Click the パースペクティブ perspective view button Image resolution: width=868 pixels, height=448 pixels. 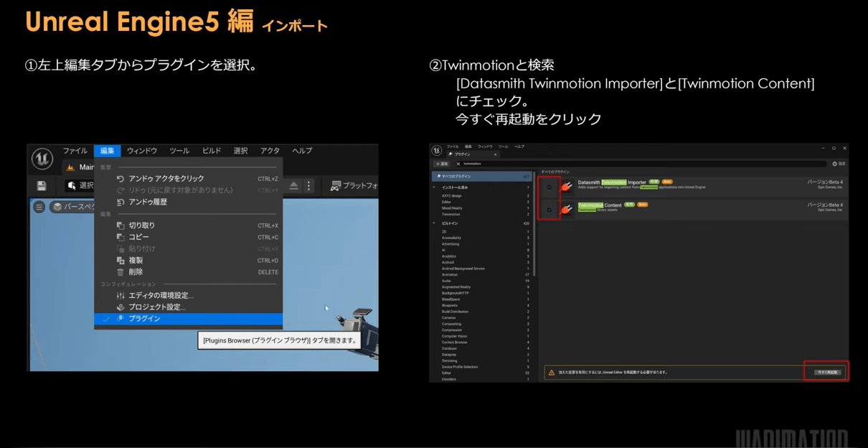(72, 207)
